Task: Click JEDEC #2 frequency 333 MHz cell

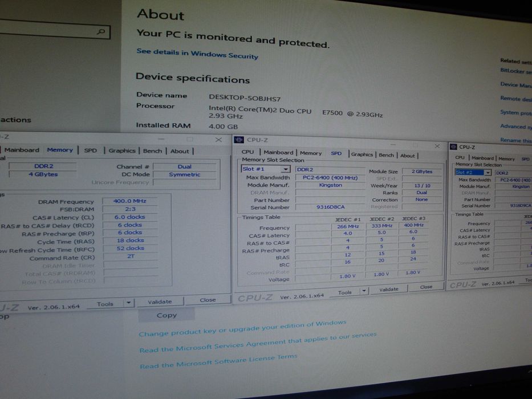Action: point(381,226)
